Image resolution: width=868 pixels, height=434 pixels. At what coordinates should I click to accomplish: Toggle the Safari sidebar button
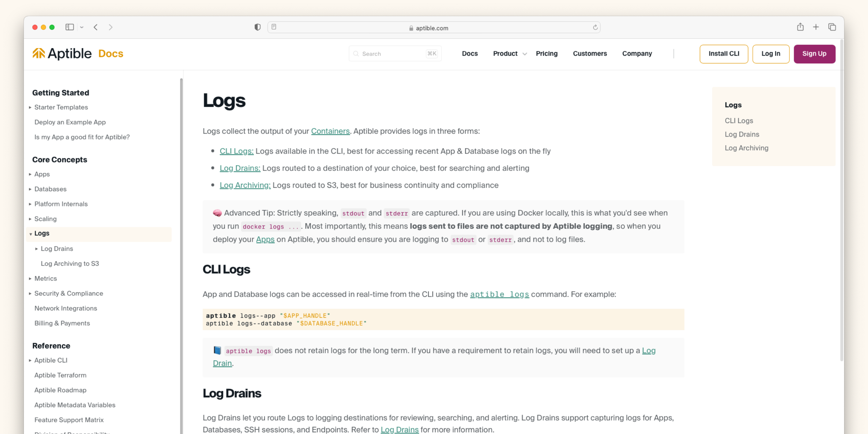(70, 27)
